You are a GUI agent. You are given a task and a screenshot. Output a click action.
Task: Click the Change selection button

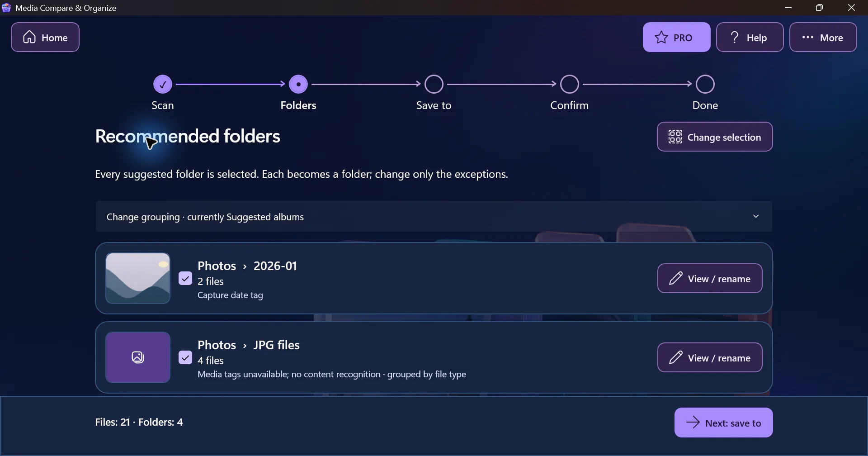[715, 137]
